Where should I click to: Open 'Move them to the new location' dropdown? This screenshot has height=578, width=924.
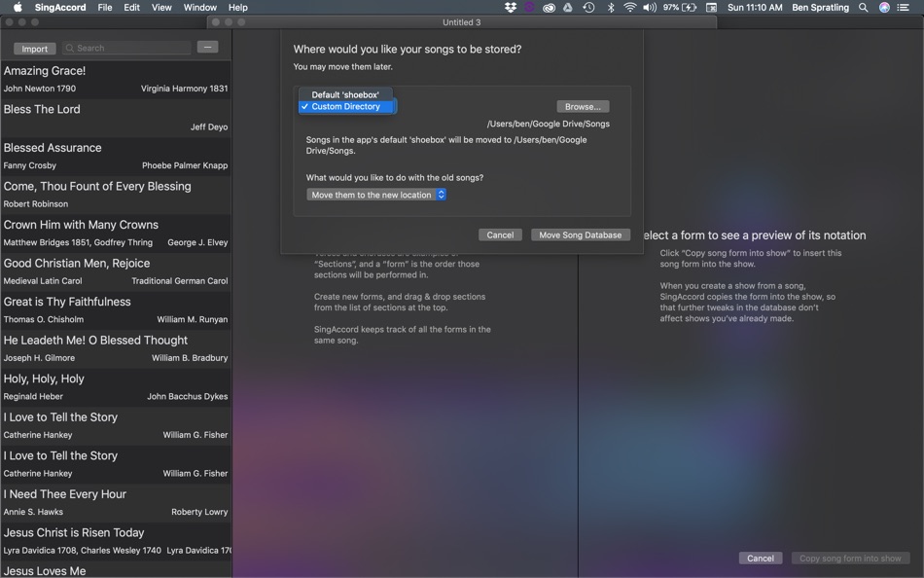376,195
